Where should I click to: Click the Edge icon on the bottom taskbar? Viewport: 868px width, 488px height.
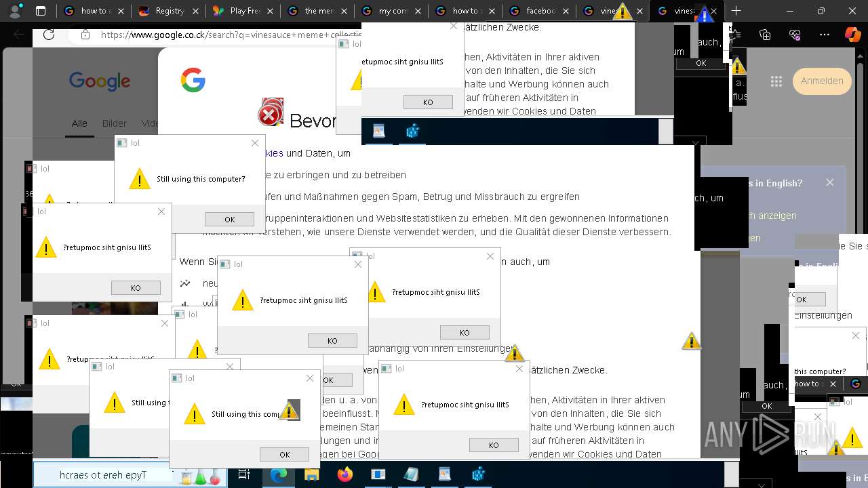click(278, 475)
